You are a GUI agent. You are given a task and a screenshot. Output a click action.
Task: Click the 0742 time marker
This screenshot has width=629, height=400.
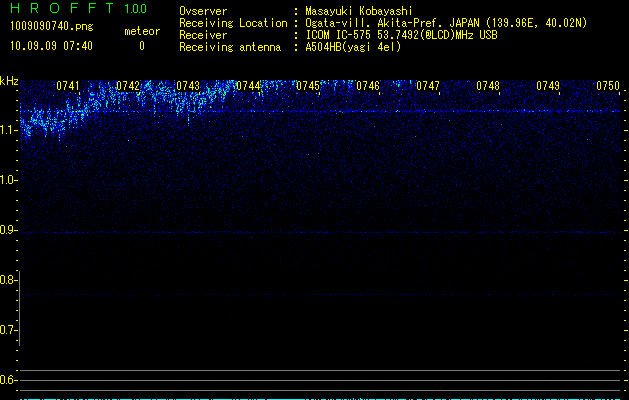(128, 86)
